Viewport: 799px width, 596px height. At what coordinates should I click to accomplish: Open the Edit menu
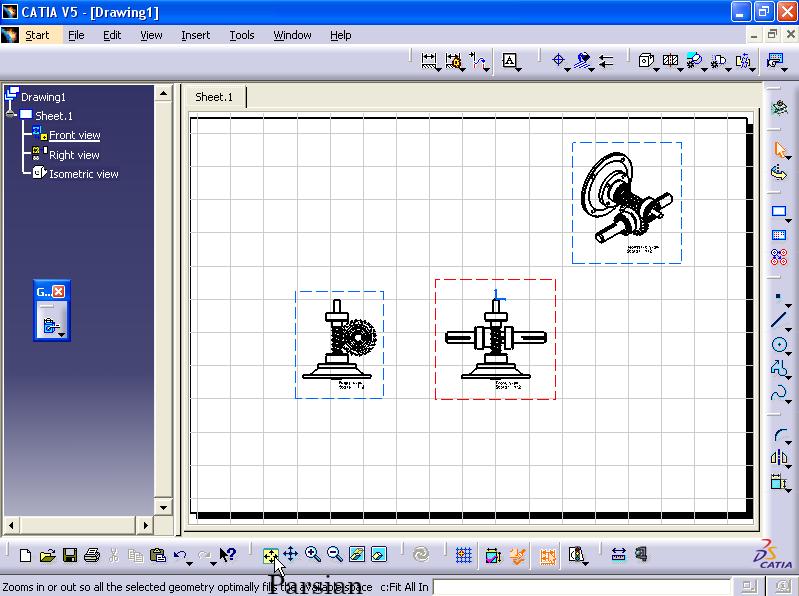click(x=112, y=35)
